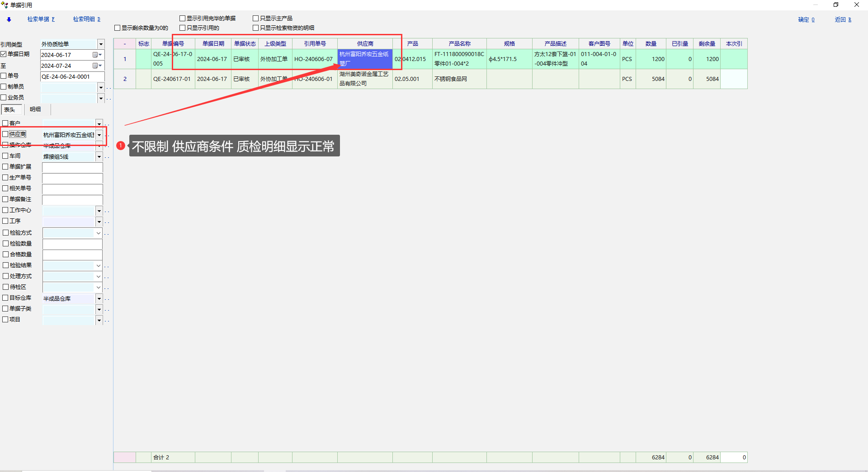Image resolution: width=868 pixels, height=472 pixels.
Task: Click the '-' collapse header cell in grid
Action: (125, 44)
